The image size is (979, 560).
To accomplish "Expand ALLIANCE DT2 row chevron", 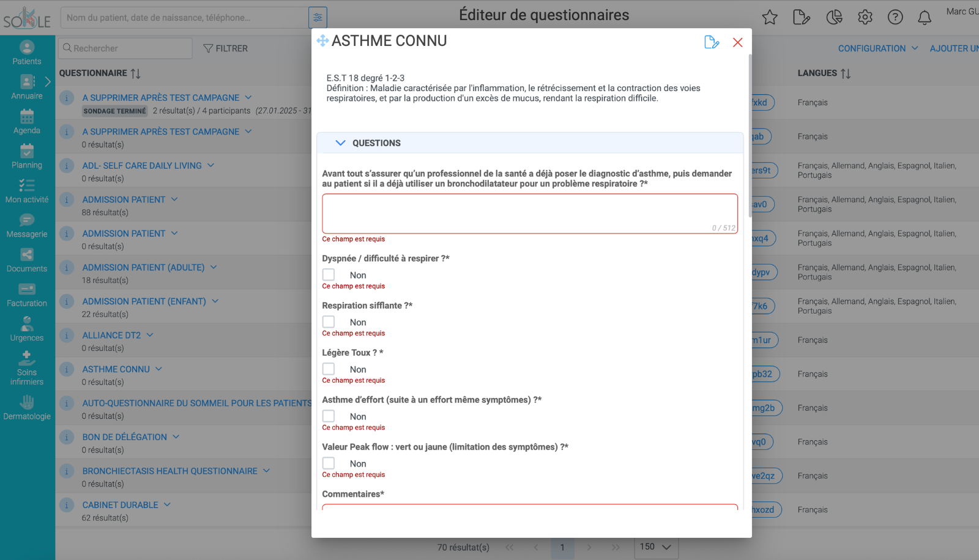I will [150, 335].
